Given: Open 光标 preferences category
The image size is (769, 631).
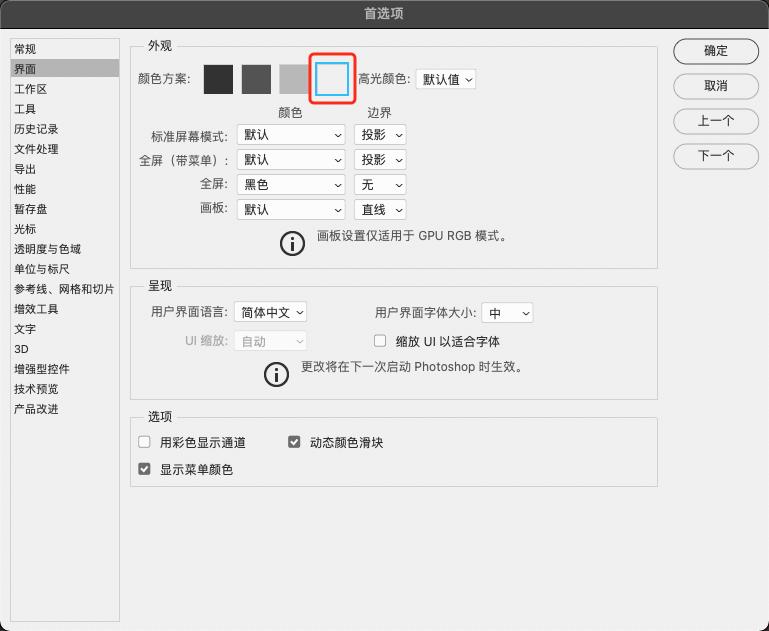Looking at the screenshot, I should (x=65, y=229).
